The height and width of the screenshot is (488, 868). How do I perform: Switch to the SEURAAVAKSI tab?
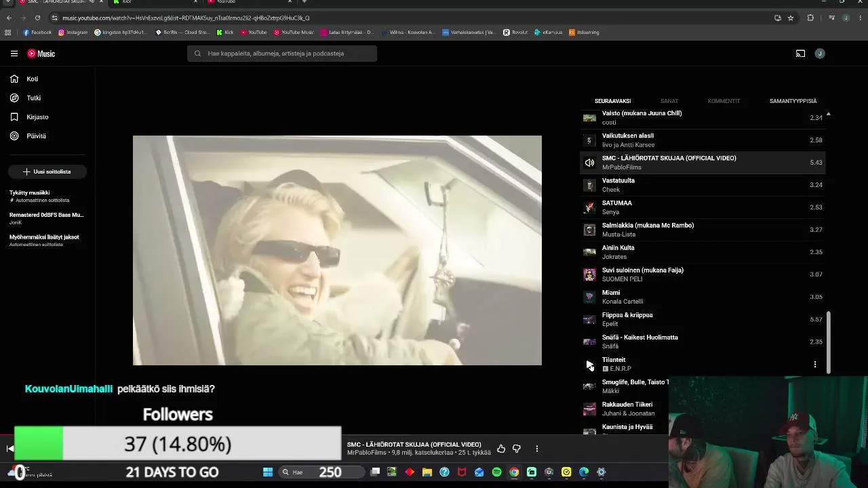pyautogui.click(x=612, y=101)
